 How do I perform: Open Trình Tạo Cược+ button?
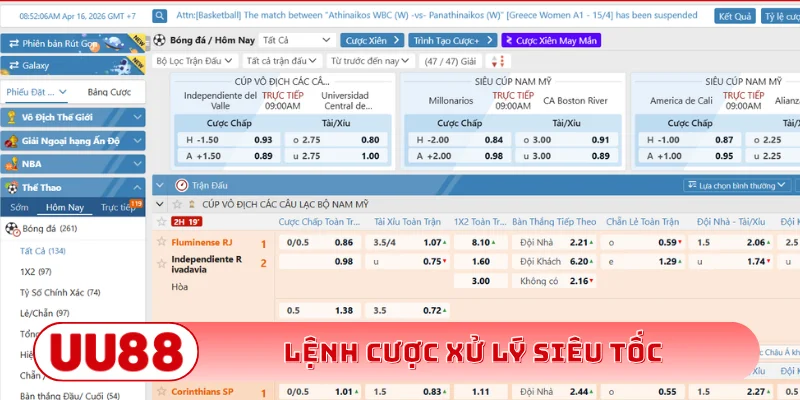(x=453, y=40)
